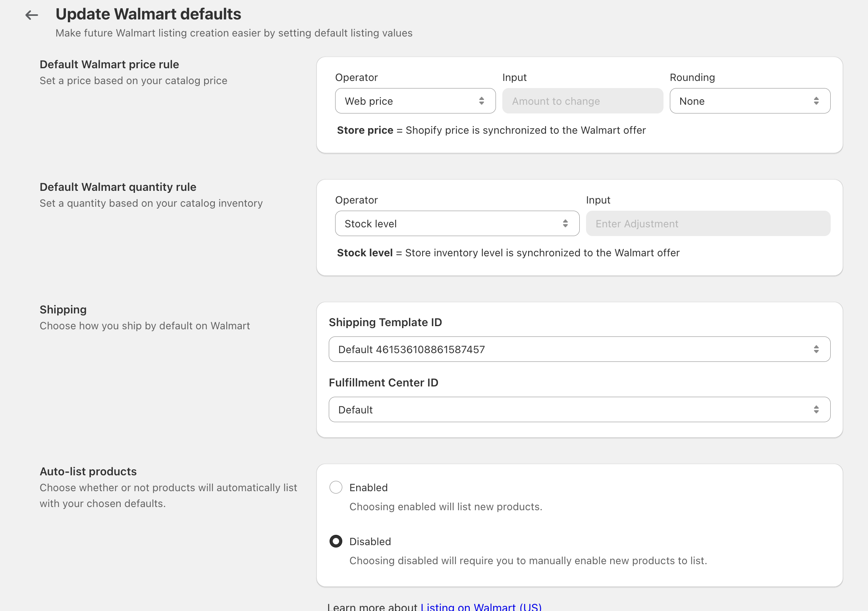Image resolution: width=868 pixels, height=611 pixels.
Task: Click the Stock level explanation text
Action: [x=508, y=253]
